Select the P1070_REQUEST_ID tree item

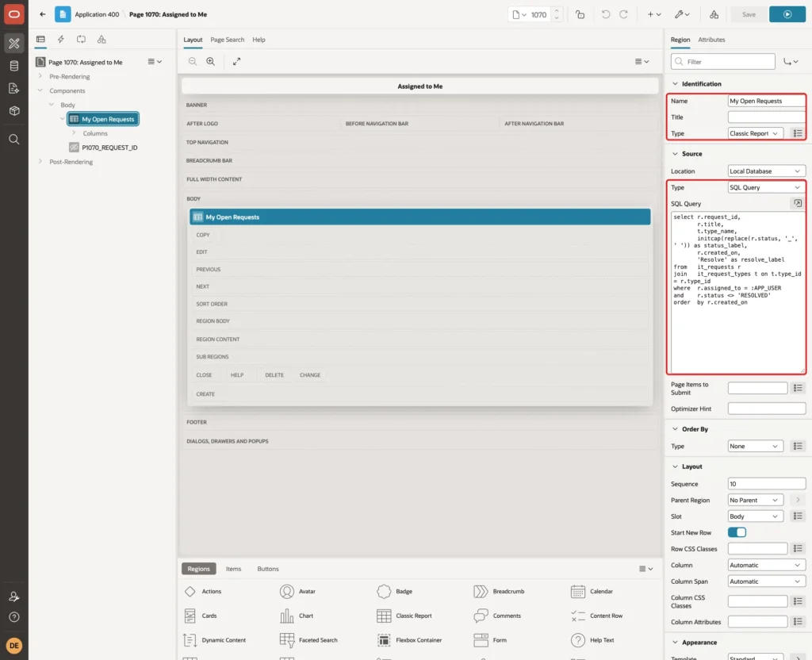click(109, 148)
